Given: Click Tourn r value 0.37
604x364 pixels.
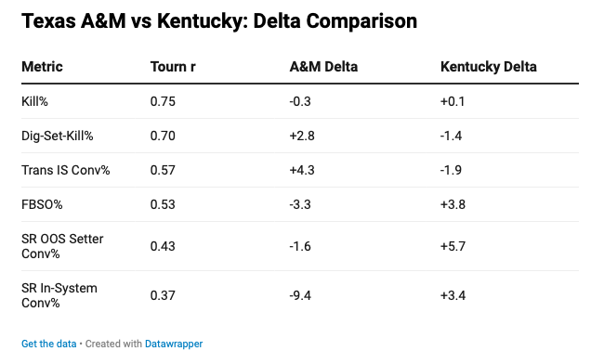Looking at the screenshot, I should (163, 295).
